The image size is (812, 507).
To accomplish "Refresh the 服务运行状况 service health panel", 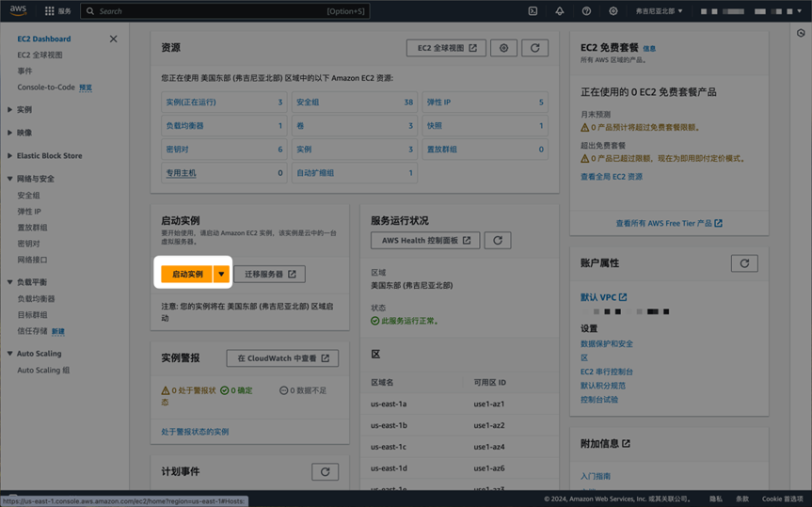I will (x=498, y=240).
